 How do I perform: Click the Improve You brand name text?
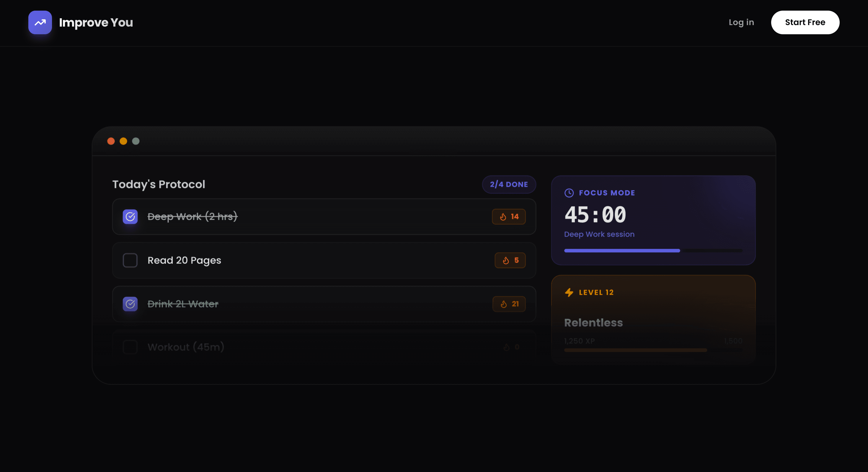coord(96,22)
